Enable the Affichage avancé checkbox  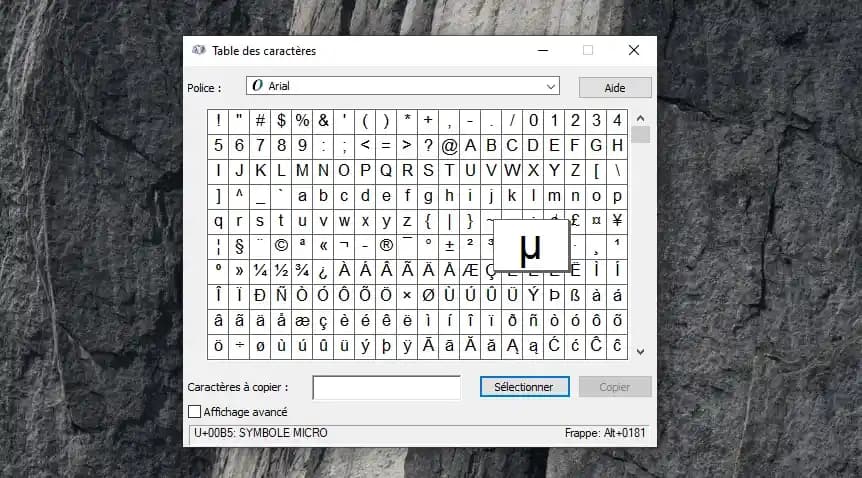pyautogui.click(x=194, y=411)
